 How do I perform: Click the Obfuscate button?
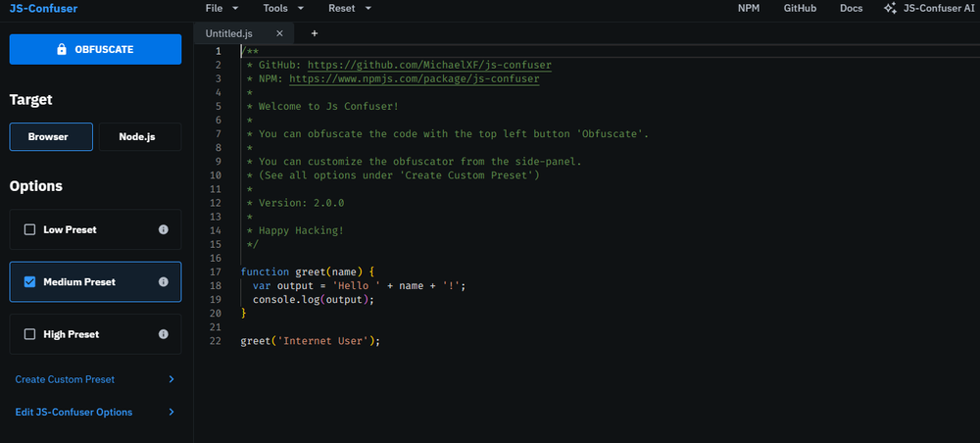pyautogui.click(x=96, y=49)
